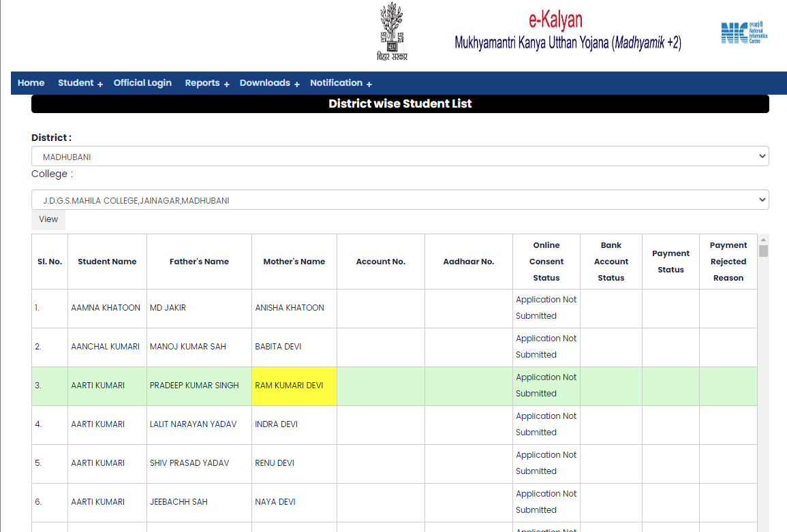The height and width of the screenshot is (532, 787).
Task: Select AANCHAL KUMARI in row 2
Action: 105,347
